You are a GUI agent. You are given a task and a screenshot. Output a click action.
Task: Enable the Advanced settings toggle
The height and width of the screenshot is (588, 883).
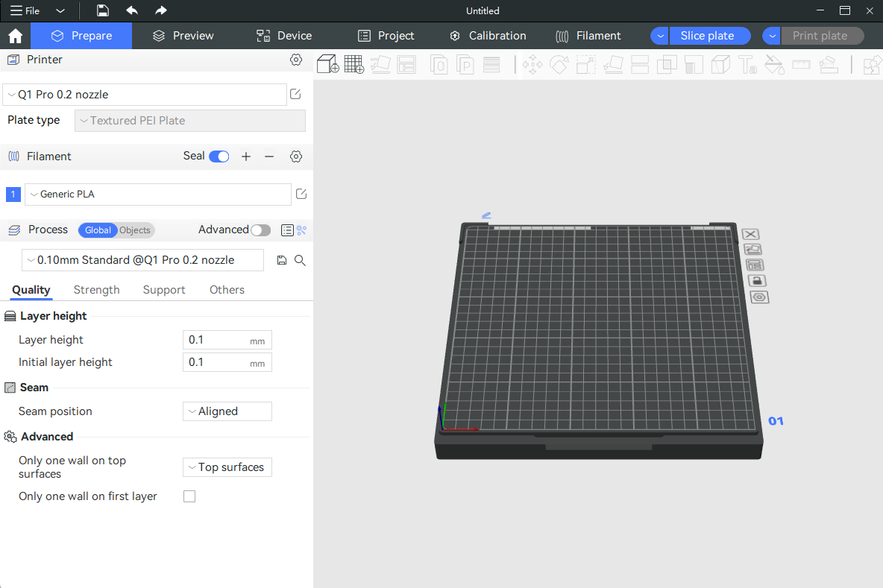coord(260,230)
